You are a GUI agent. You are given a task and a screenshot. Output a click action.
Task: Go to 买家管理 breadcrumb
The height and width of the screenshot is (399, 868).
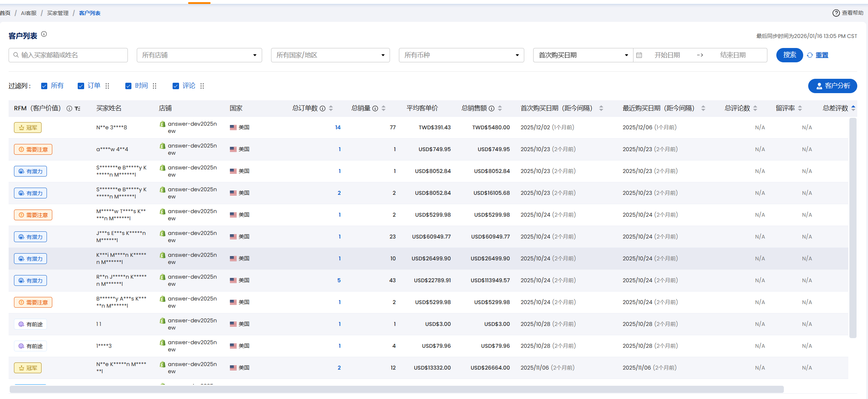tap(58, 13)
